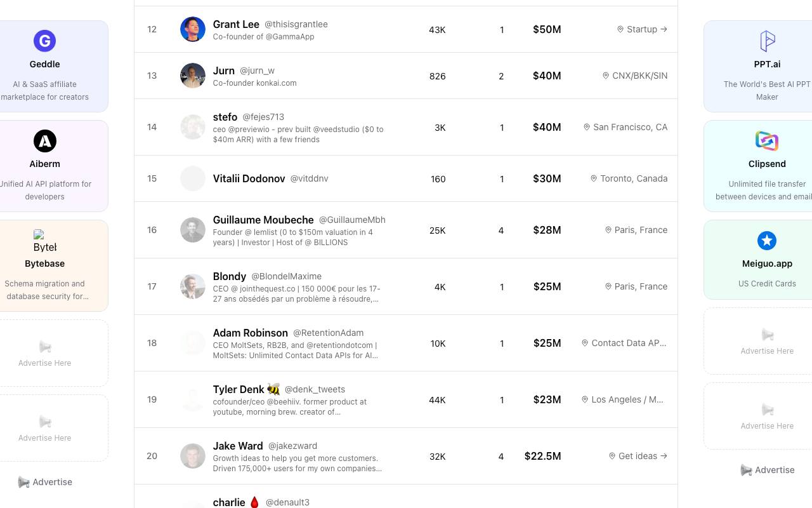Click the top right Advertise Here placeholder

pos(767,341)
